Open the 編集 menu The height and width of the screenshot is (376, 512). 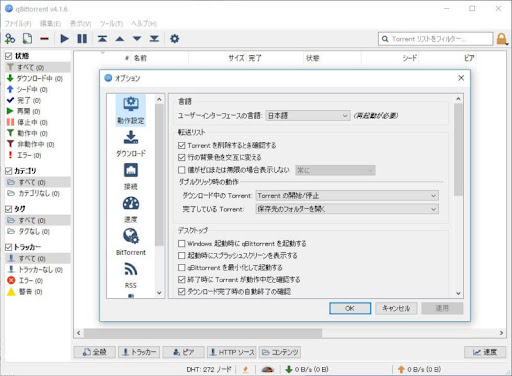click(x=50, y=24)
